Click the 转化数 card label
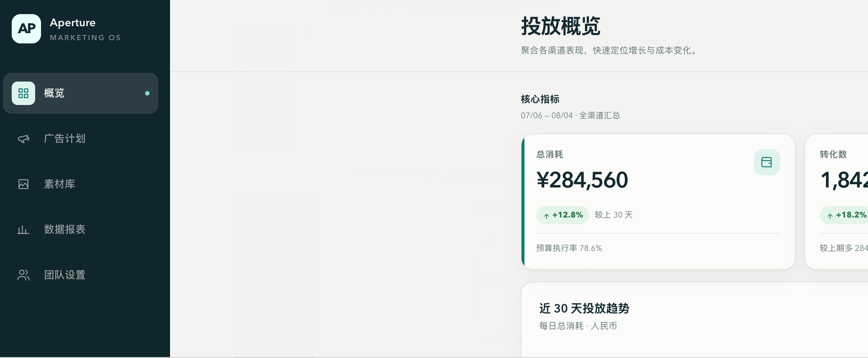This screenshot has width=868, height=358. [833, 155]
